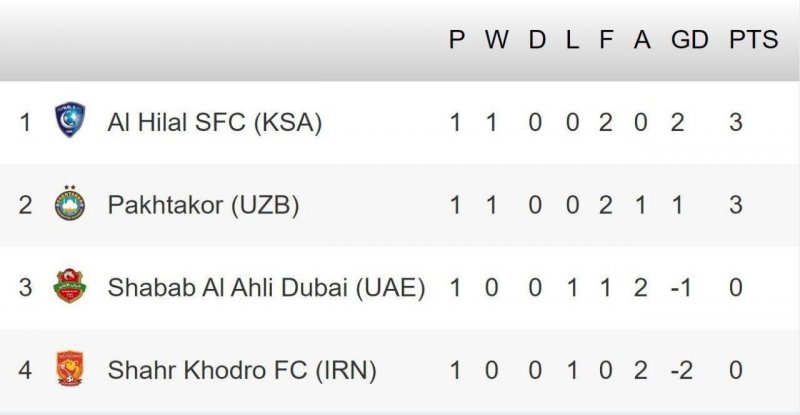Click the PTS column header
Screen dimensions: 800x415
(x=753, y=40)
